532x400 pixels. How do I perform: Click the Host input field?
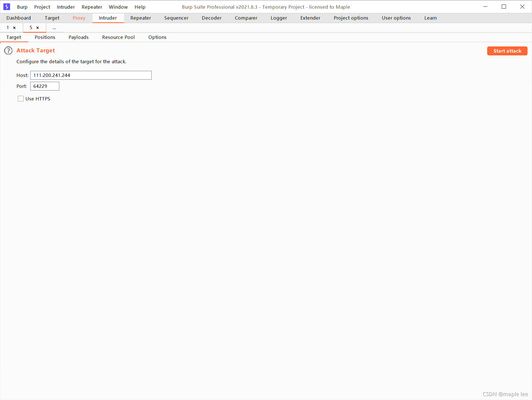(x=91, y=75)
